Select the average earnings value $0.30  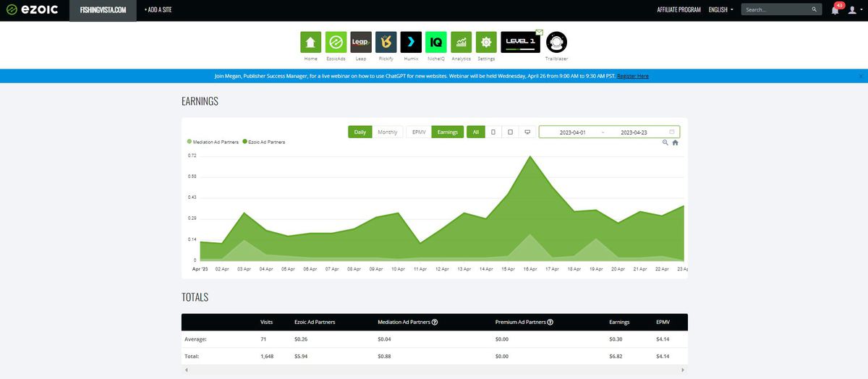click(x=616, y=338)
